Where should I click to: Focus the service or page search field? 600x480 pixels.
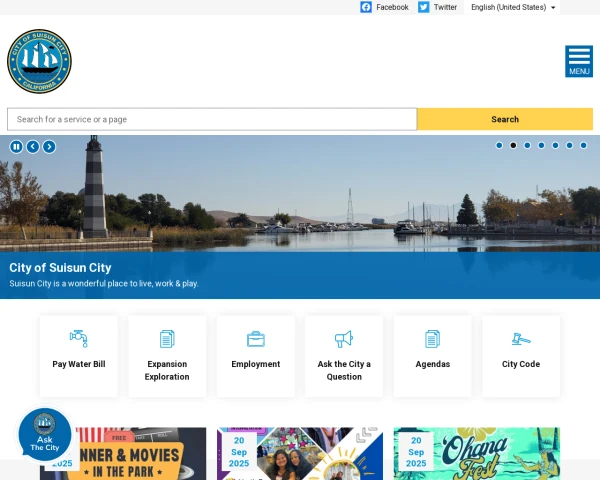tap(212, 119)
